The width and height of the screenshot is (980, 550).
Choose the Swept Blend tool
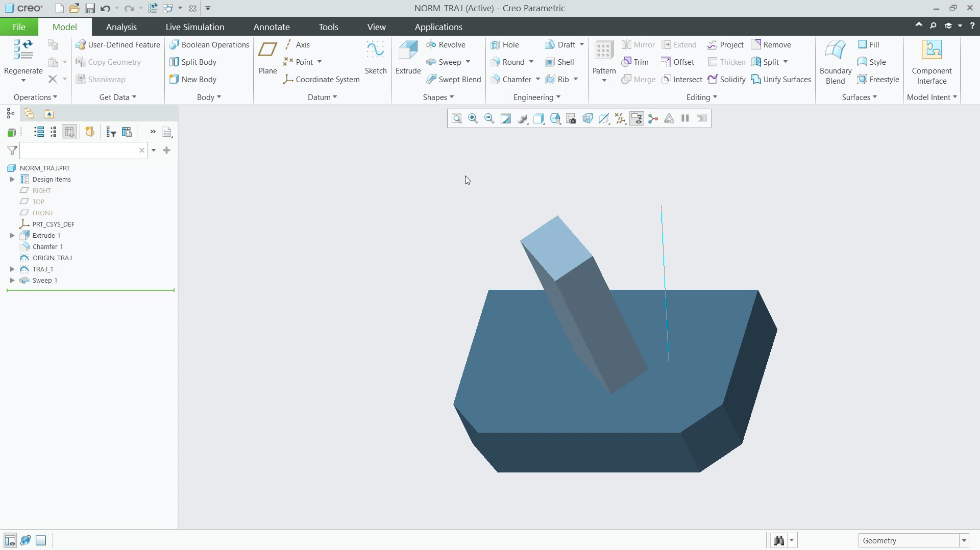coord(454,80)
